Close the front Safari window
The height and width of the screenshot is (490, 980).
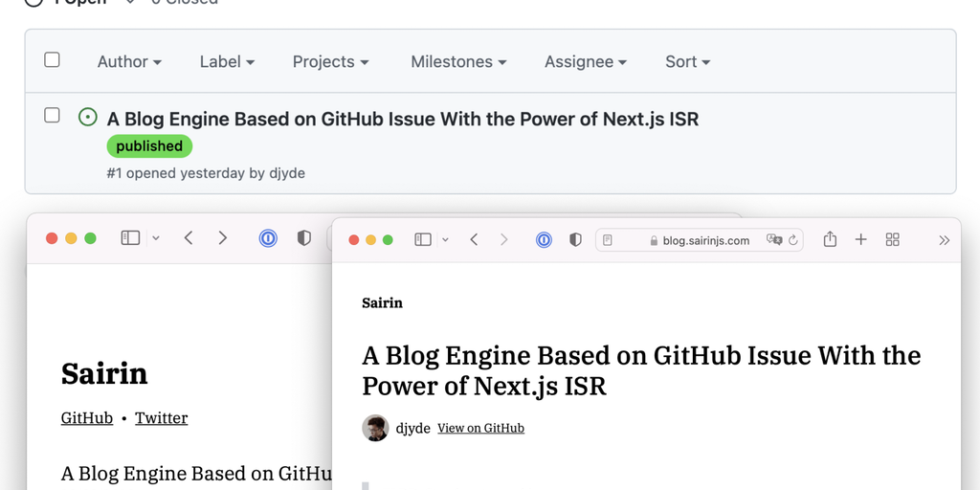[354, 240]
